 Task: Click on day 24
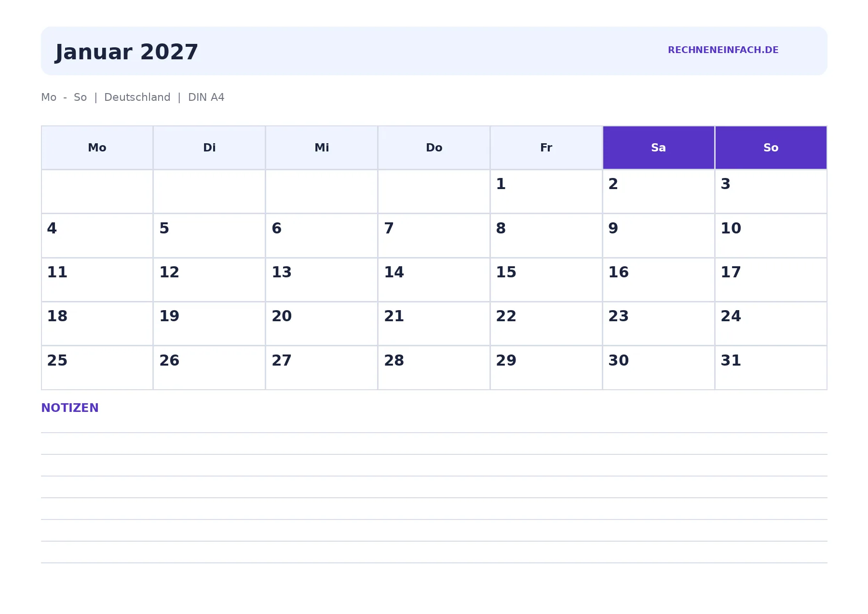(771, 324)
